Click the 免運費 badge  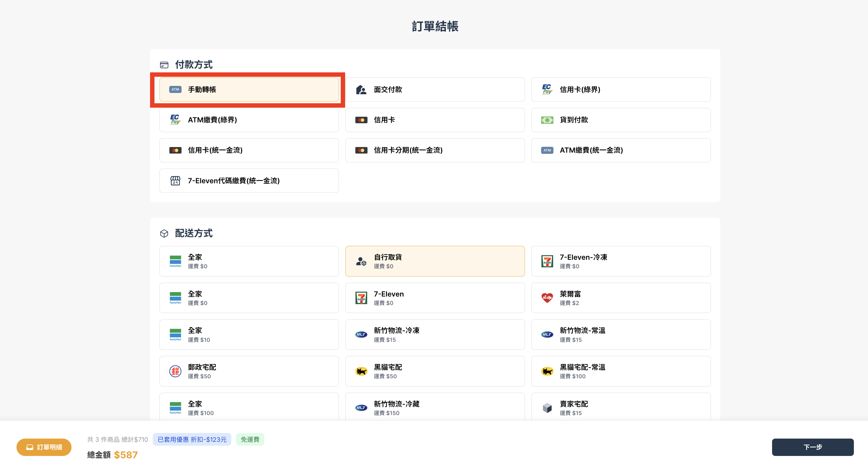250,439
